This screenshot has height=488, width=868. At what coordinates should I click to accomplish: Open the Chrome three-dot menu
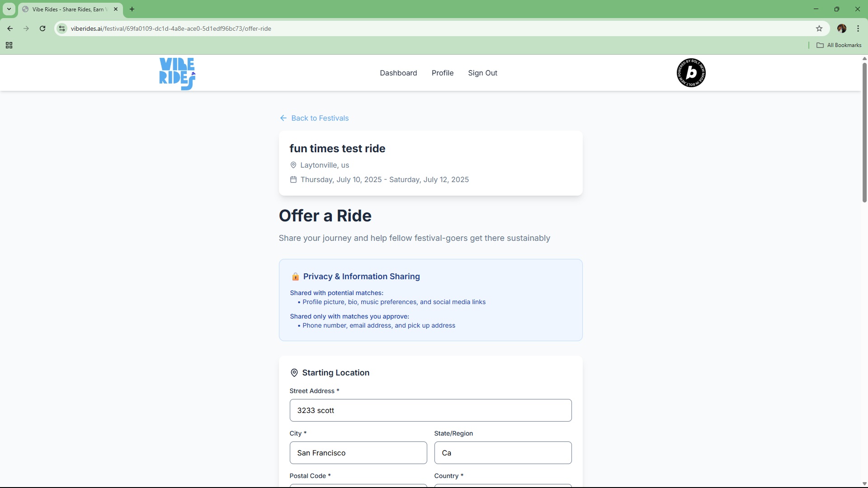pyautogui.click(x=858, y=28)
